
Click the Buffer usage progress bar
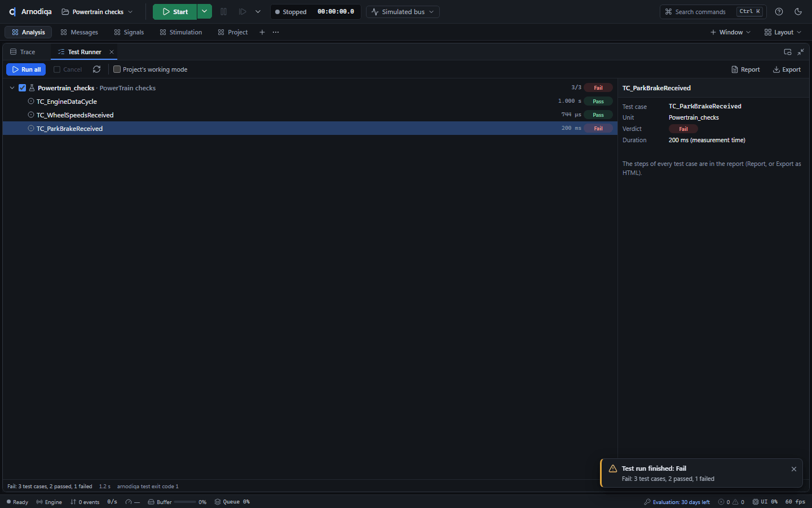[185, 502]
